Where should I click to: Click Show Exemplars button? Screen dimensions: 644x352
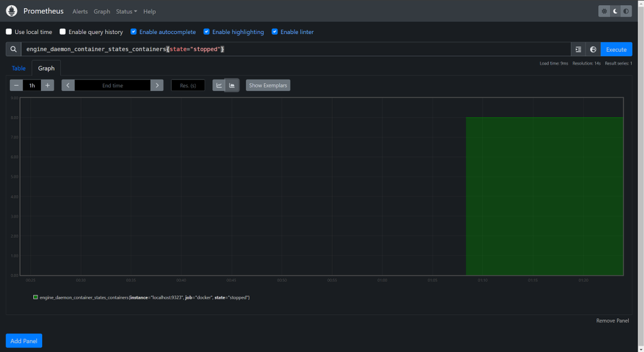(268, 86)
